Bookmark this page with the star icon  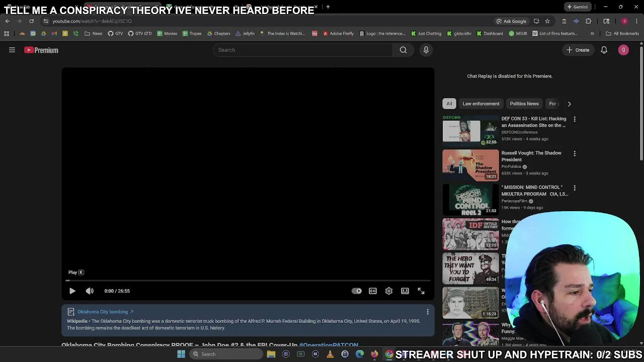tap(547, 21)
